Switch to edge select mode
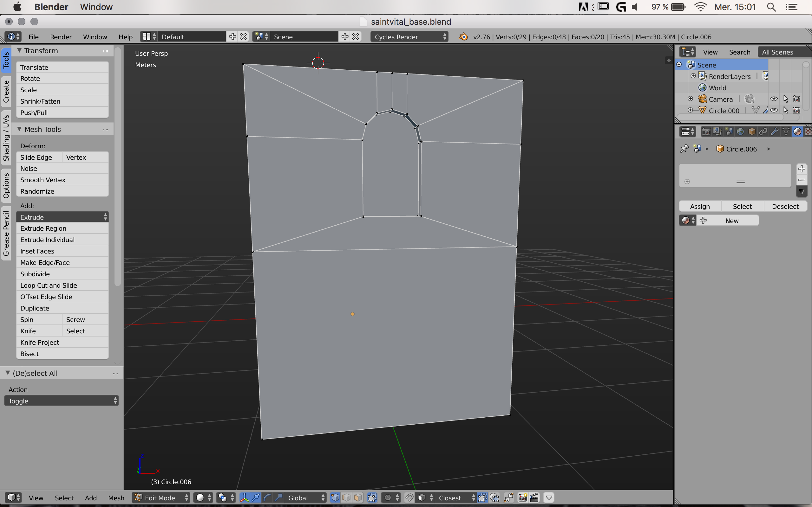812x507 pixels. point(347,497)
